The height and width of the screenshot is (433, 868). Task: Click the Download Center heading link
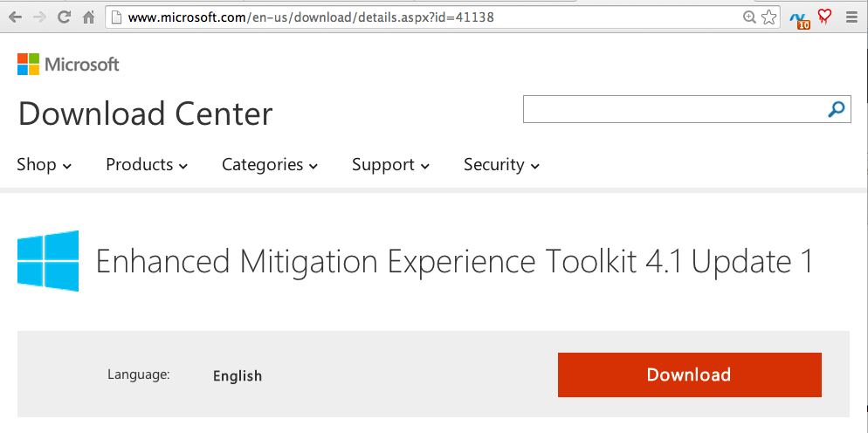click(x=145, y=113)
